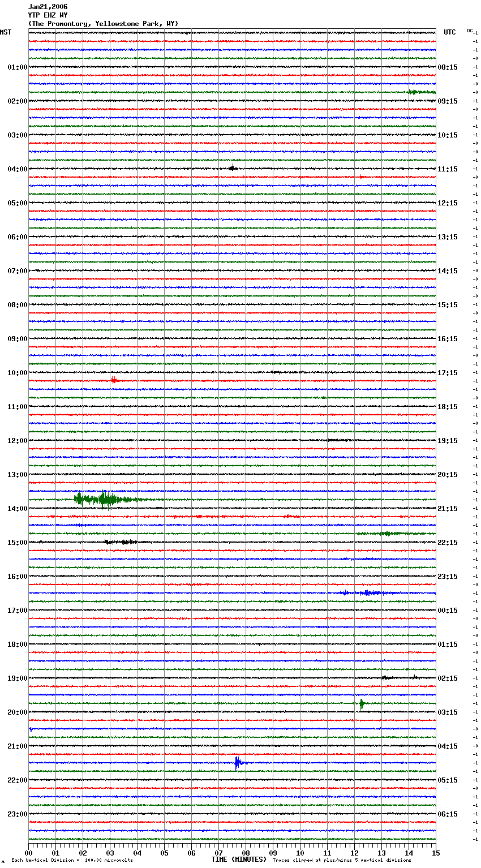Select the 17:15 UTC time label
The image size is (481, 868).
(x=448, y=373)
